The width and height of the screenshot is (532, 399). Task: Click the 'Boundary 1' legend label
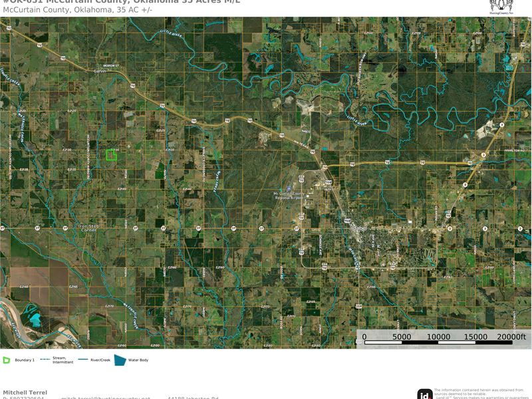tap(25, 360)
